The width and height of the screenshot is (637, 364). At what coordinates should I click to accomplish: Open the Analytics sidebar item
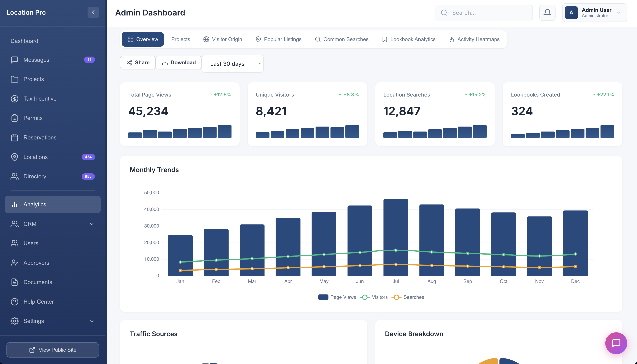pyautogui.click(x=53, y=204)
